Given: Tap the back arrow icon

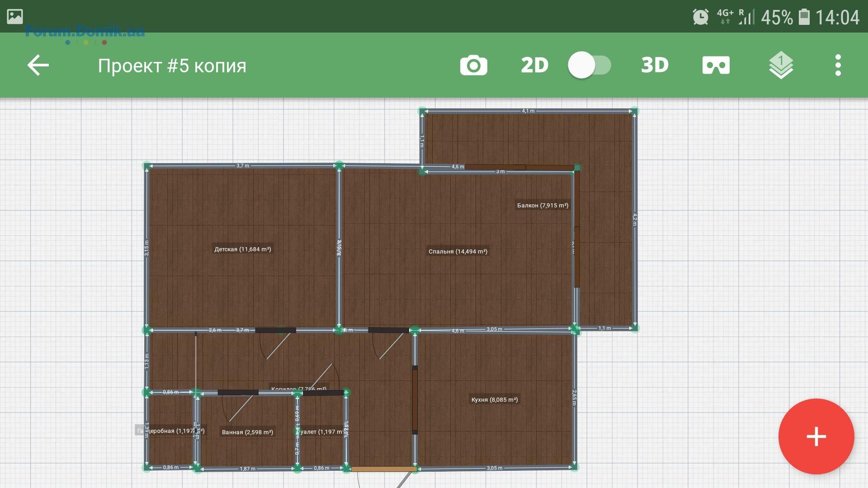Looking at the screenshot, I should point(38,66).
